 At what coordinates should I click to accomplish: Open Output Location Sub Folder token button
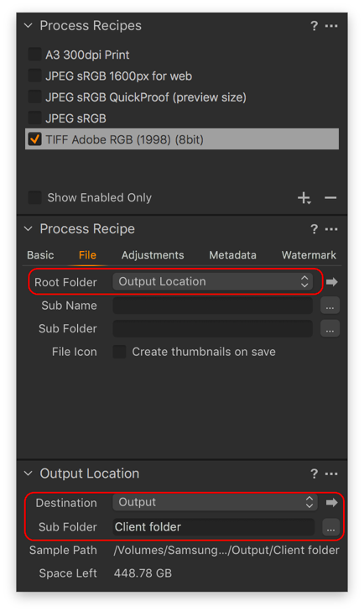tap(330, 527)
